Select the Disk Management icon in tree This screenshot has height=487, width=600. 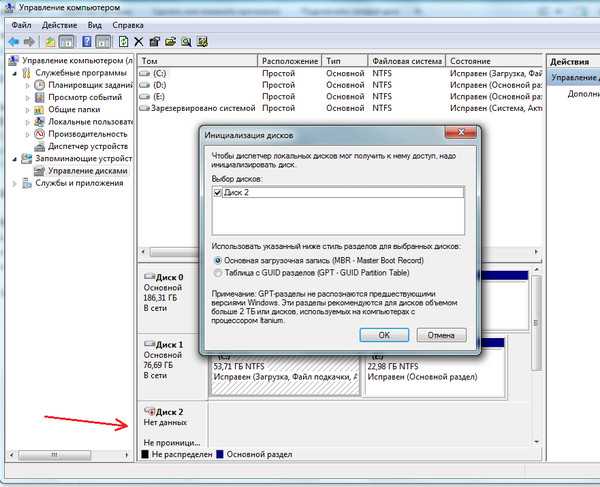click(39, 171)
